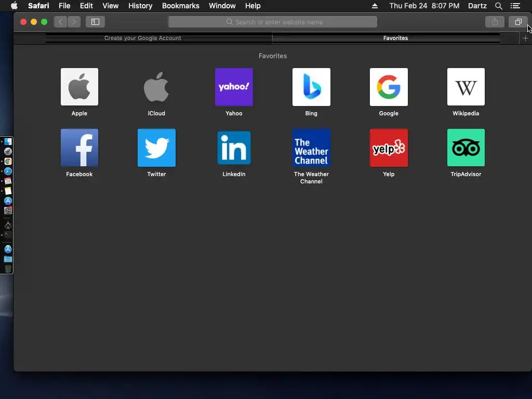Switch to Create your Google Account tab
Viewport: 532px width, 399px height.
[x=142, y=38]
